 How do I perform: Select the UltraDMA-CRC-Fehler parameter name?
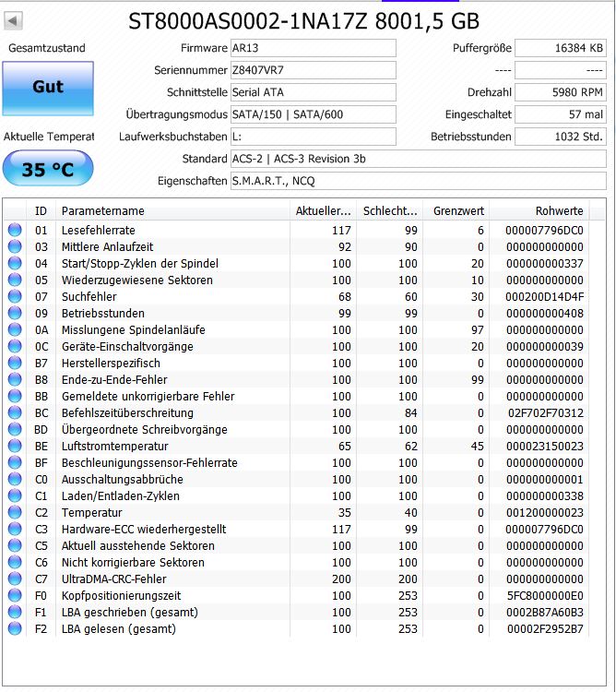[x=114, y=579]
